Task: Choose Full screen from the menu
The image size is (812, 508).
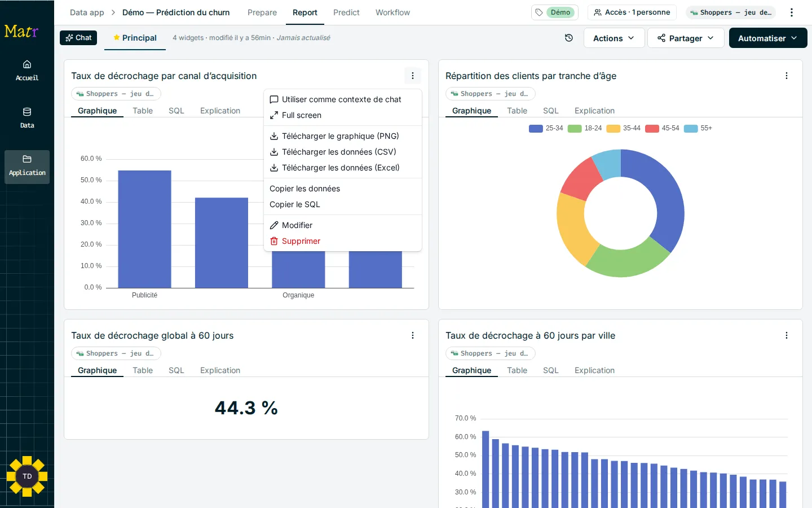Action: [x=343, y=115]
